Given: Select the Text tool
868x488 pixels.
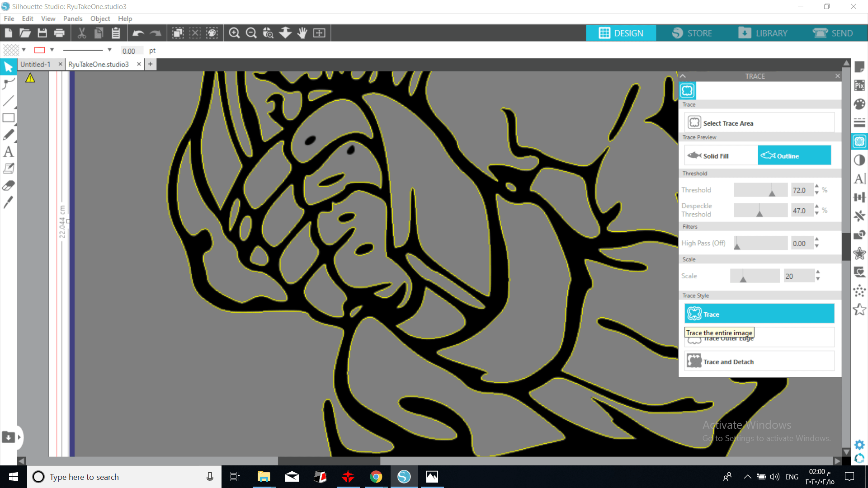Looking at the screenshot, I should (8, 152).
